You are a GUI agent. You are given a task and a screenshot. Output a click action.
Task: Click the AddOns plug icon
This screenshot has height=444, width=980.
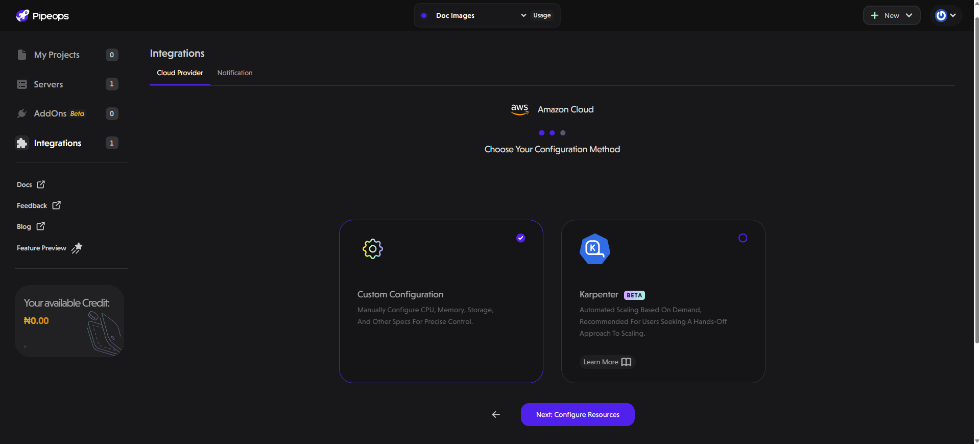click(x=22, y=113)
